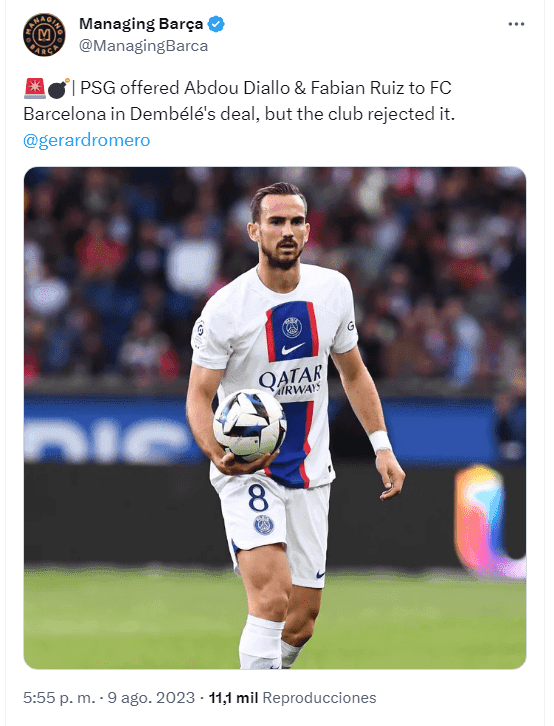Click the PSG crest on the shirt
The width and height of the screenshot is (554, 726).
pos(292,327)
